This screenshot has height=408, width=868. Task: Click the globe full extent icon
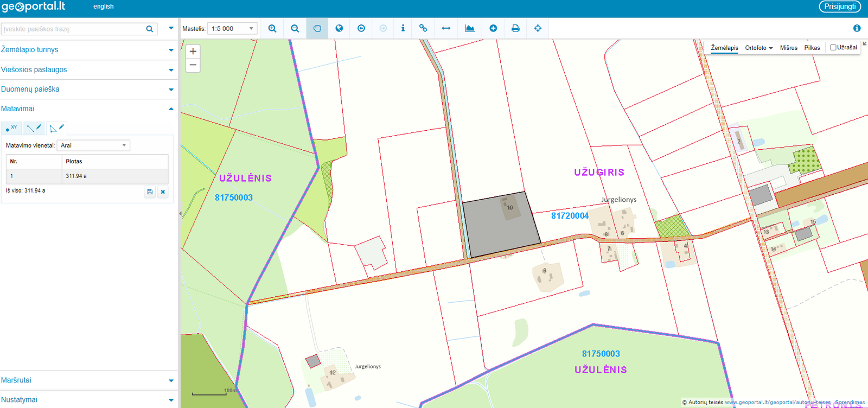(x=339, y=28)
